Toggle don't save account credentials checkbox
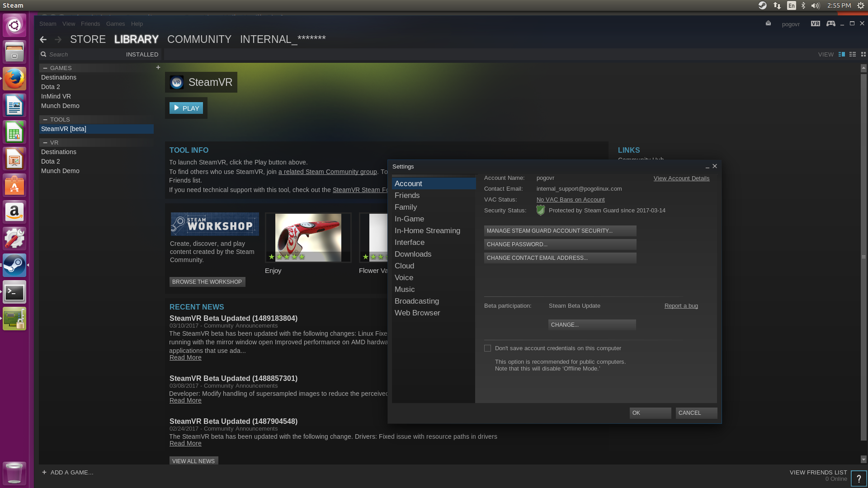The height and width of the screenshot is (488, 868). pyautogui.click(x=487, y=348)
